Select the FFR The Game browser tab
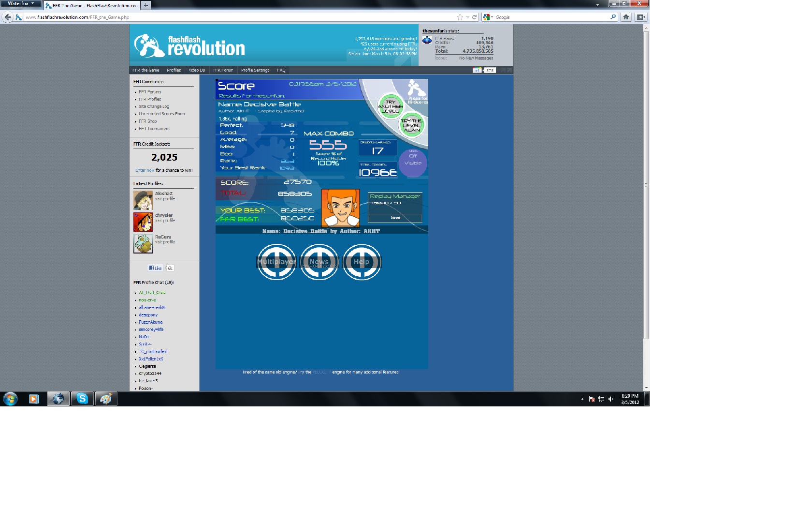Screen dimensions: 812x508 pos(92,5)
